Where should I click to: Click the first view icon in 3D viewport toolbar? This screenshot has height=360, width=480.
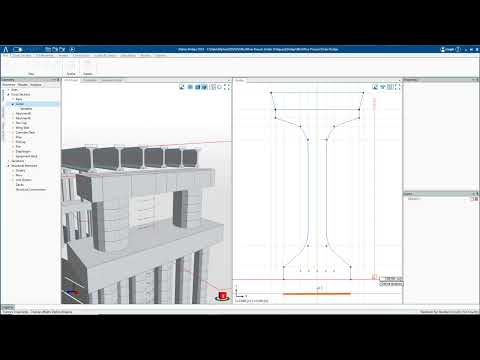(182, 87)
